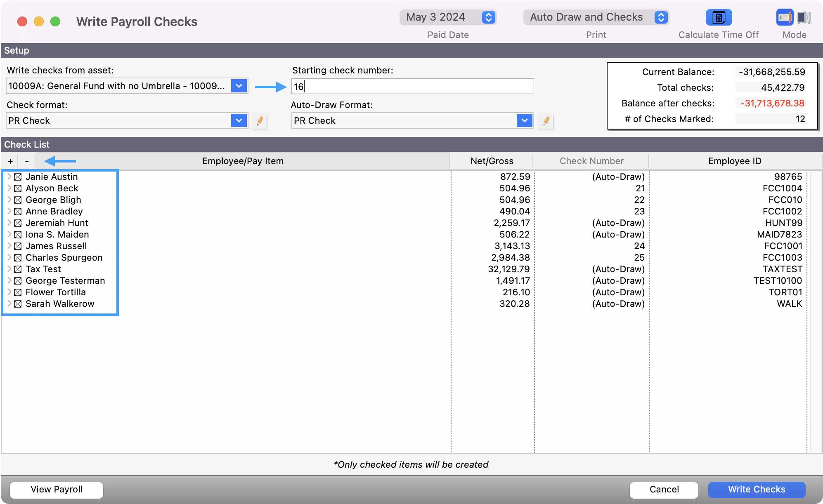The width and height of the screenshot is (823, 504).
Task: Click the Starting check number field
Action: [412, 87]
